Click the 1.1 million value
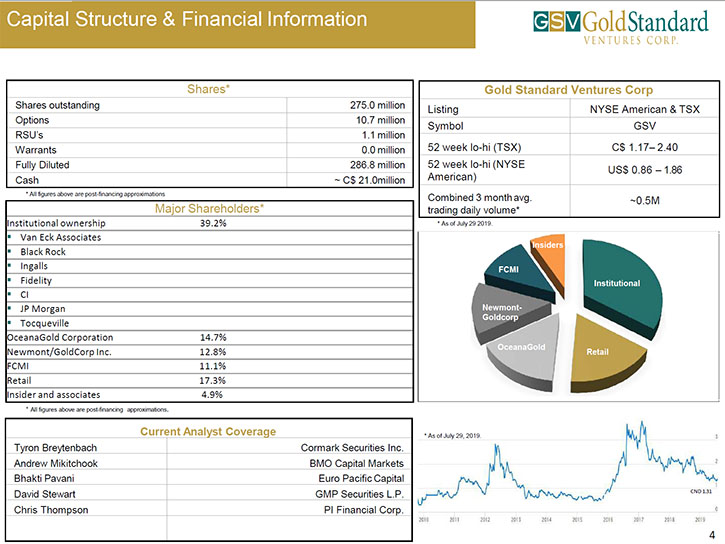The height and width of the screenshot is (544, 725). [383, 135]
